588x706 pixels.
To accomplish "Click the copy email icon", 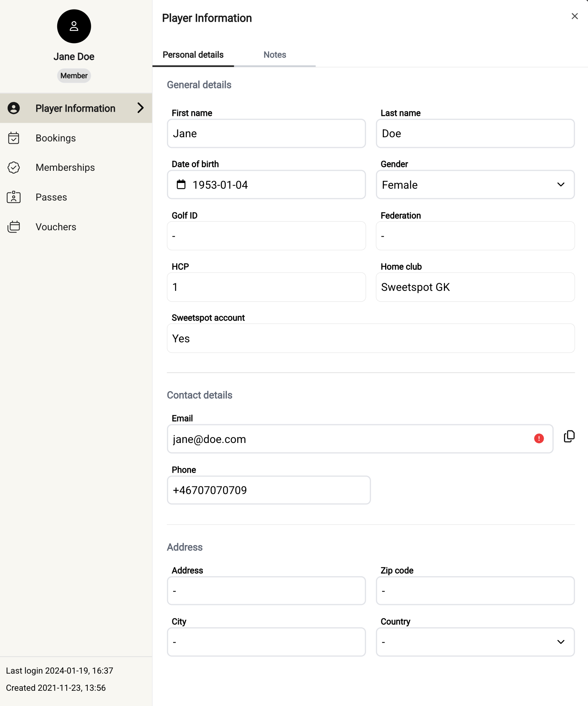I will pos(569,436).
